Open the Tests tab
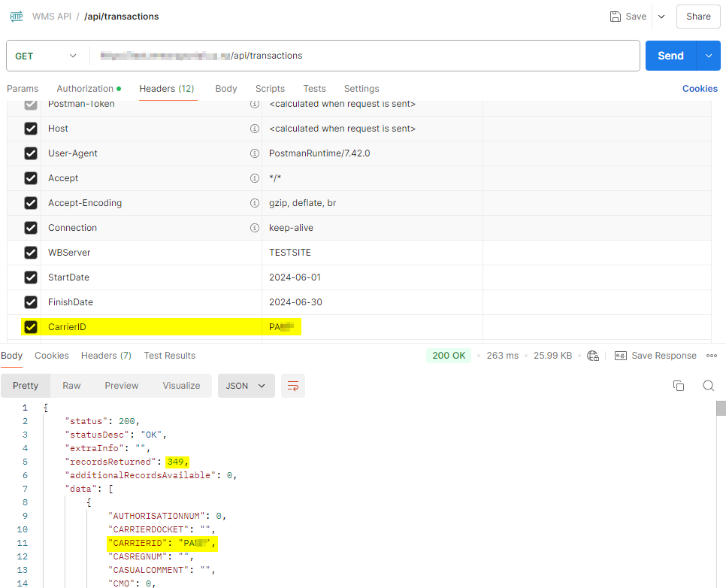Screen dimensions: 726x588 coord(314,89)
